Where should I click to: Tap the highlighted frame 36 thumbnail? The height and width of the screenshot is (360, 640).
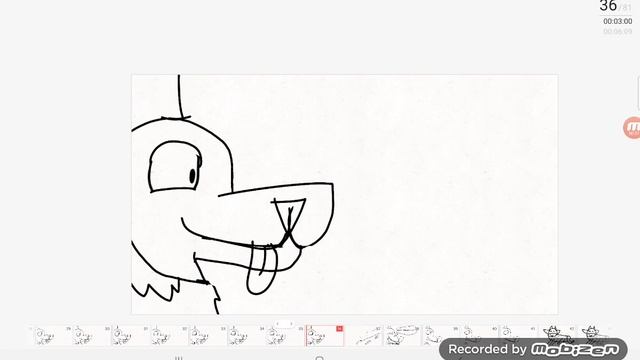tap(325, 336)
